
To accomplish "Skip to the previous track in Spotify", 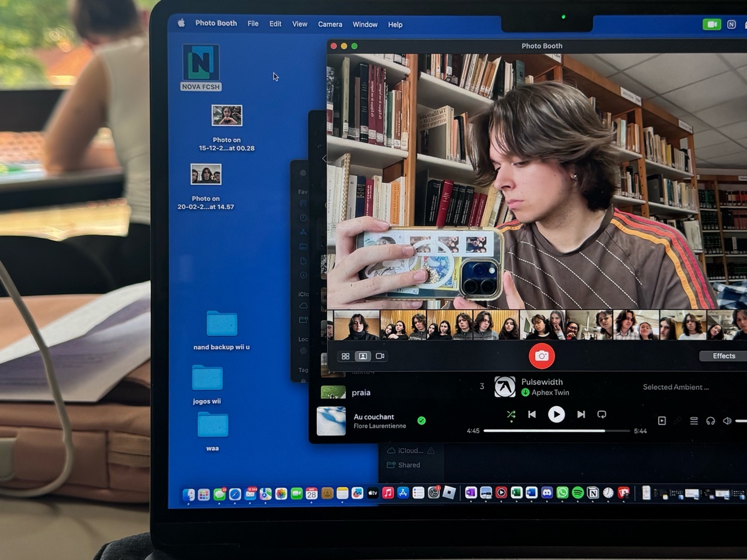I will pyautogui.click(x=532, y=414).
